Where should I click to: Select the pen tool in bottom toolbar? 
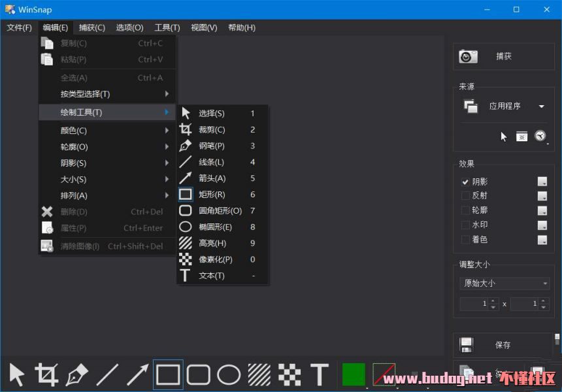tap(76, 375)
